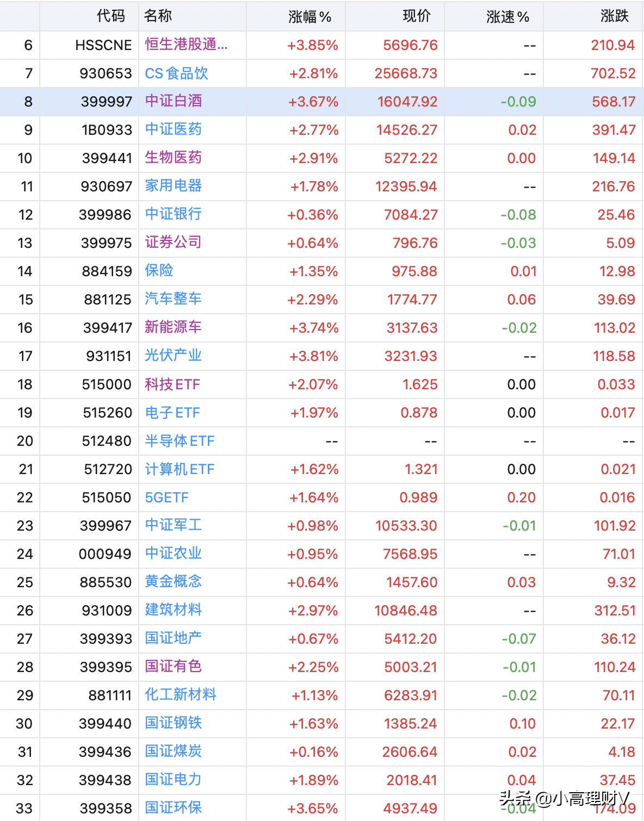The height and width of the screenshot is (821, 644).
Task: Open the 计算机ETF entry
Action: (180, 469)
